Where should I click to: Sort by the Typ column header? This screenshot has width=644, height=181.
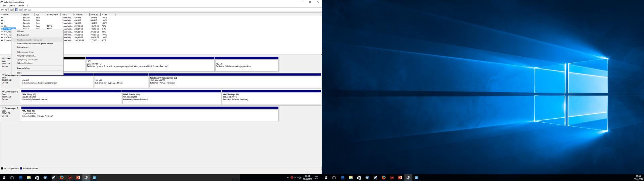(41, 14)
